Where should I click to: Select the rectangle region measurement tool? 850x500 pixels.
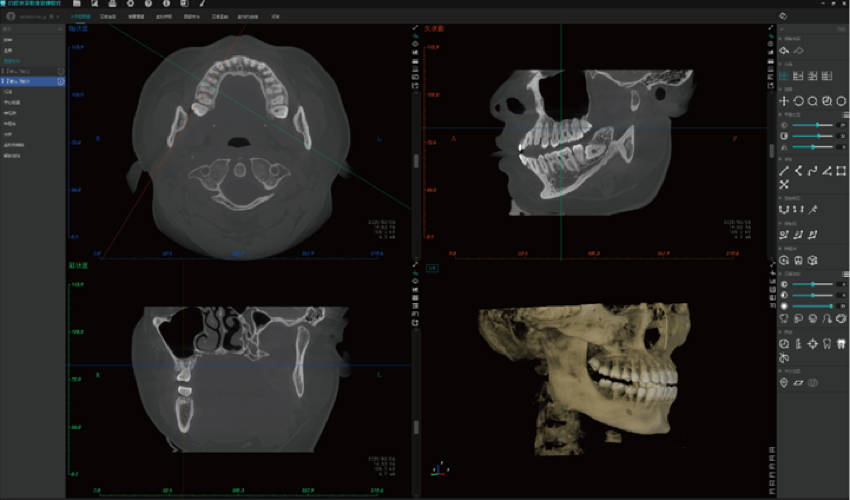[x=841, y=171]
